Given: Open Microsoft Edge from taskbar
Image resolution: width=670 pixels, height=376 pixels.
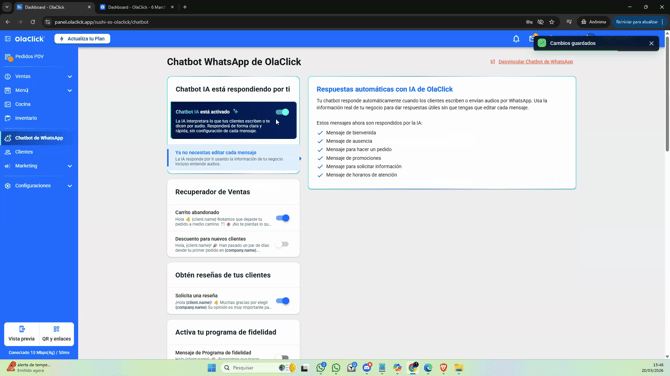Looking at the screenshot, I should tap(428, 368).
